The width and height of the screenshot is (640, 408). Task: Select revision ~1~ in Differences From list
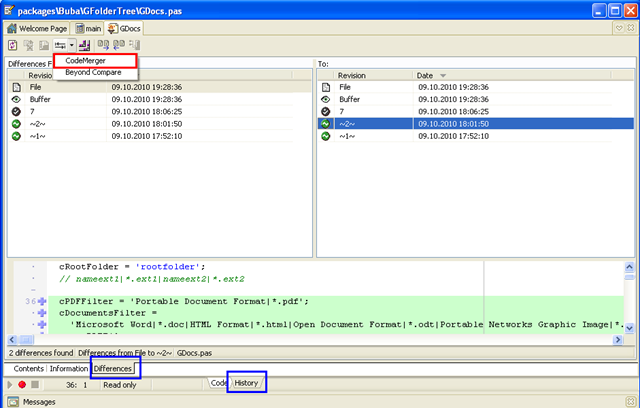160,136
